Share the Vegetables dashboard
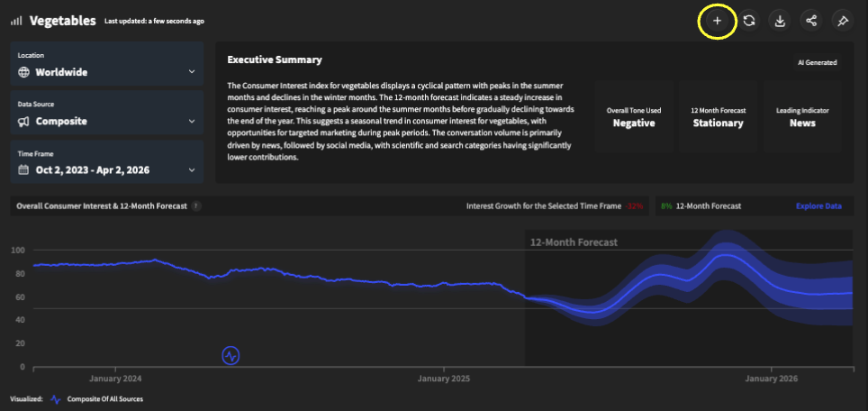 pos(811,21)
